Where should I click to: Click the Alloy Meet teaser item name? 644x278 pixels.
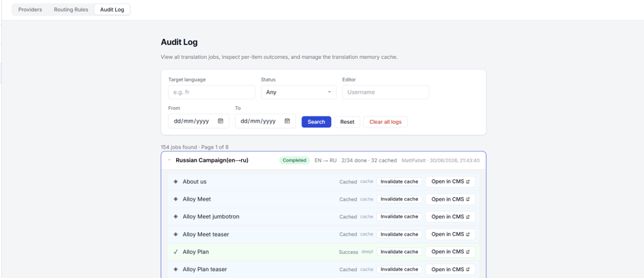[206, 234]
